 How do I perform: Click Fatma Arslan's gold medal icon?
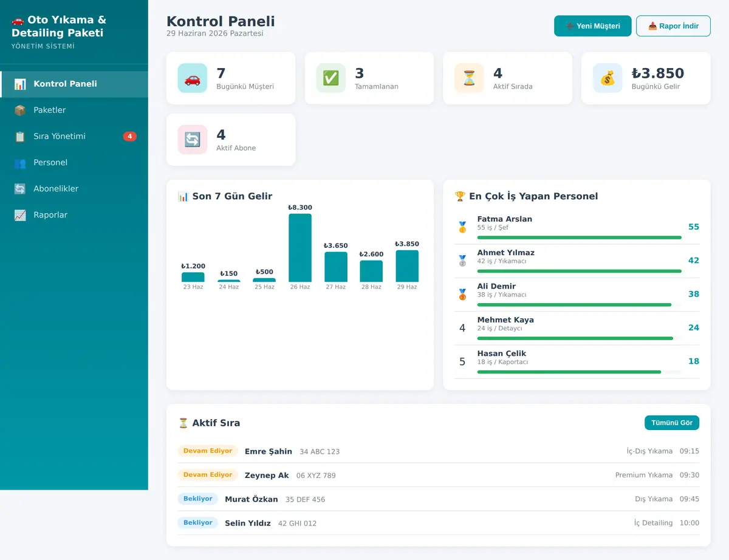point(462,227)
